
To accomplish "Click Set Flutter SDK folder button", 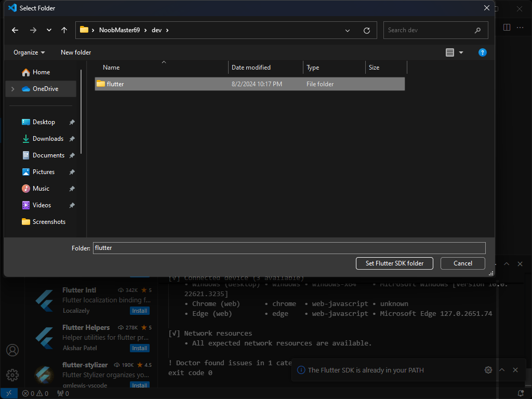I will [x=394, y=263].
